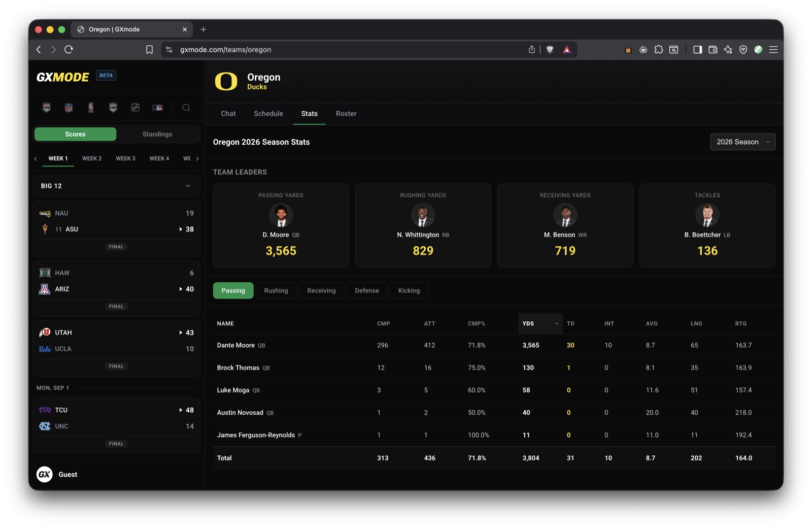Toggle the browser sidebar panel icon
The image size is (812, 528).
coord(697,50)
